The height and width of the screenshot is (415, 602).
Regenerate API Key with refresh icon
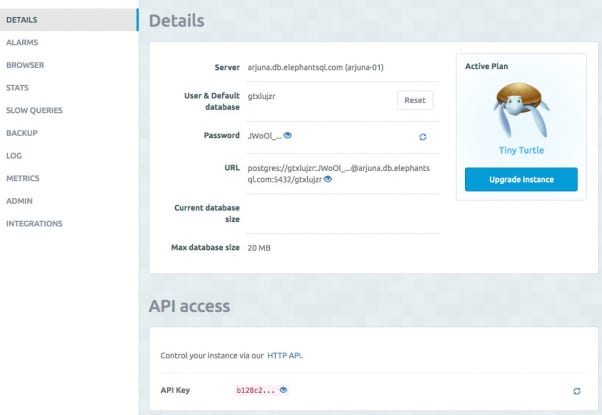577,391
